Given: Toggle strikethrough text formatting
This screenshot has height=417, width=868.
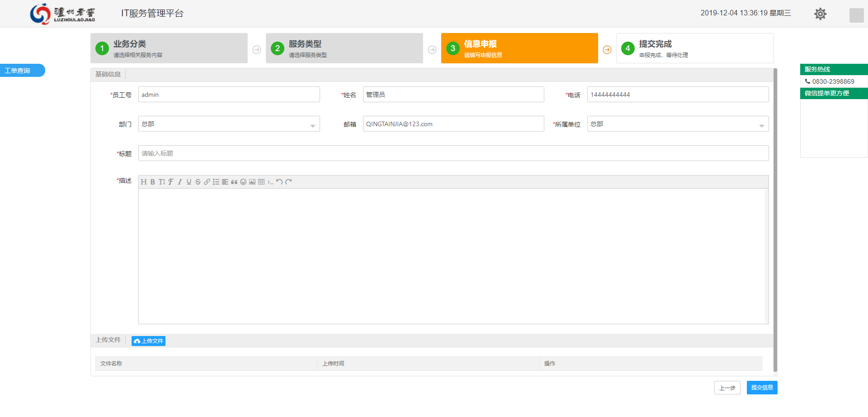Looking at the screenshot, I should point(198,182).
